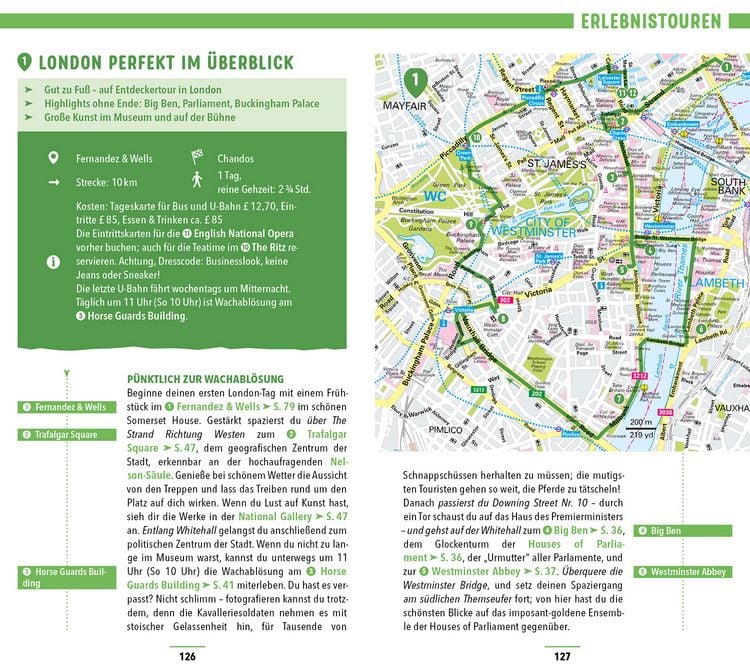Follow the Fernandez & Wells S. 79 reference in text
The image size is (750, 672).
click(x=230, y=407)
